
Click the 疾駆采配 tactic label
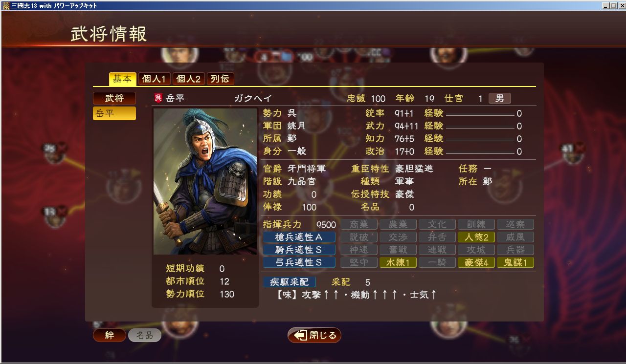[x=290, y=282]
